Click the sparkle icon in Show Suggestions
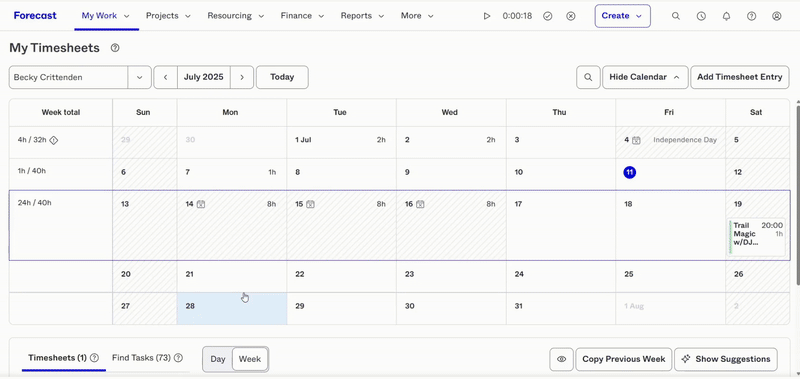 (x=686, y=359)
